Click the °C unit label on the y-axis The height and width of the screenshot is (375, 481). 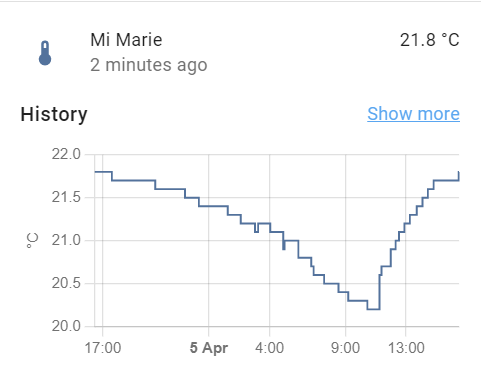pos(32,240)
